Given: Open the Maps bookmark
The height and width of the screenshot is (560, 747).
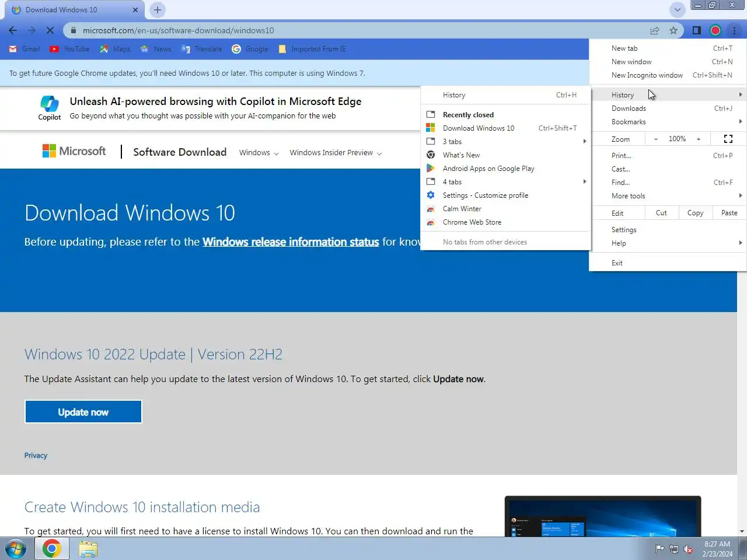Looking at the screenshot, I should (115, 49).
